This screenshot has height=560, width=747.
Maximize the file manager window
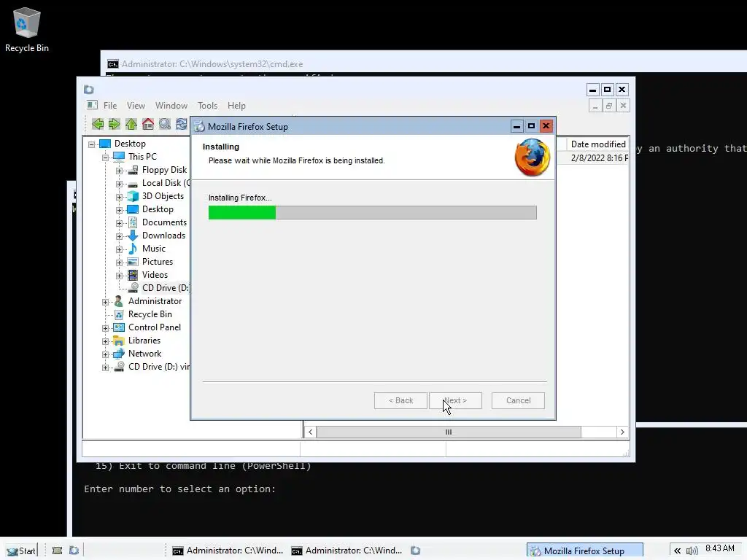[x=607, y=90]
